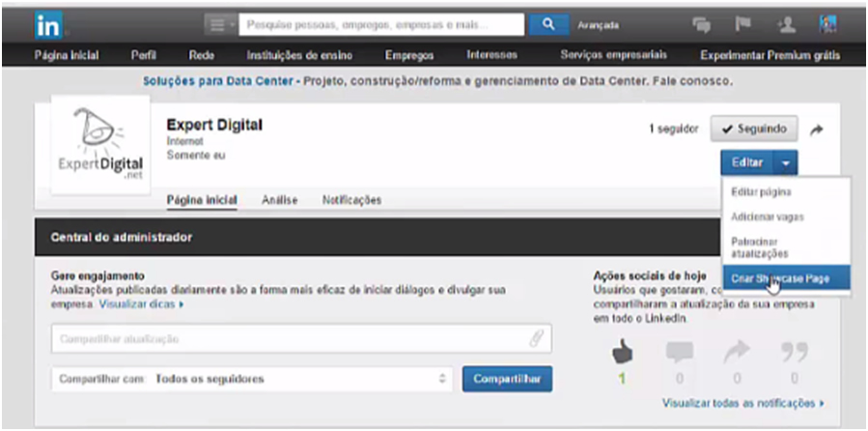
Task: Click the Expert Digital company name
Action: [x=214, y=126]
